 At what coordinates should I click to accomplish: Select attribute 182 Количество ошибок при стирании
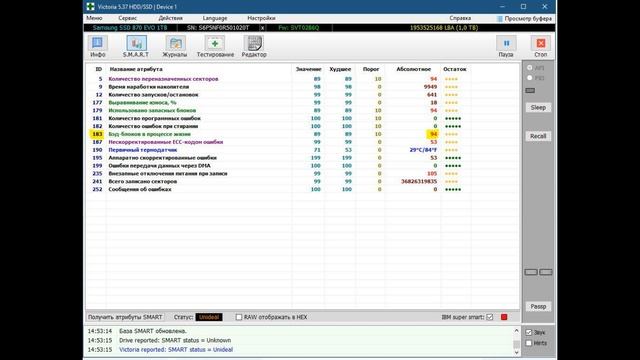coord(302,126)
